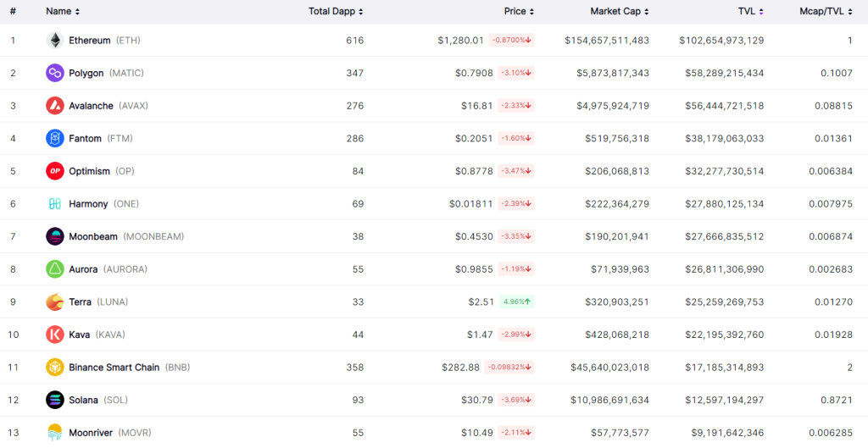Sort table by Total Dapp column
Viewport: 868px width, 448px height.
336,11
